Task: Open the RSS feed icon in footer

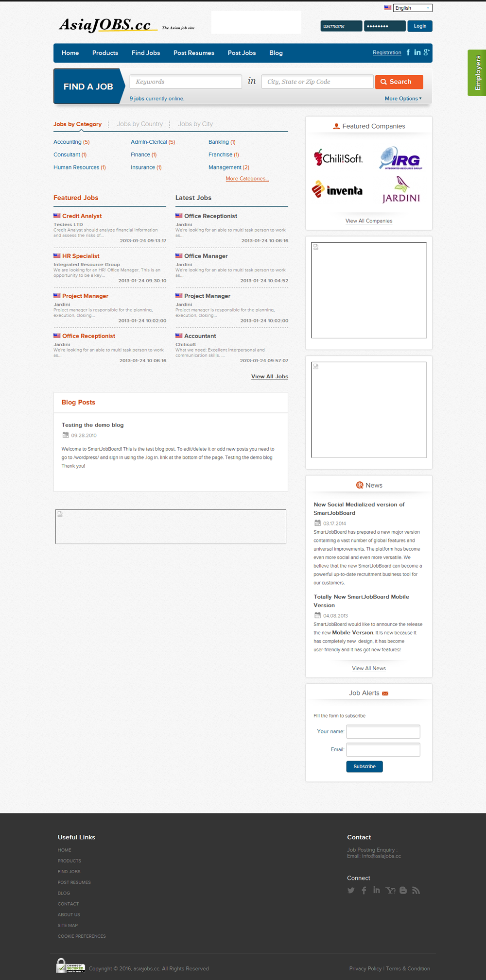Action: coord(416,890)
